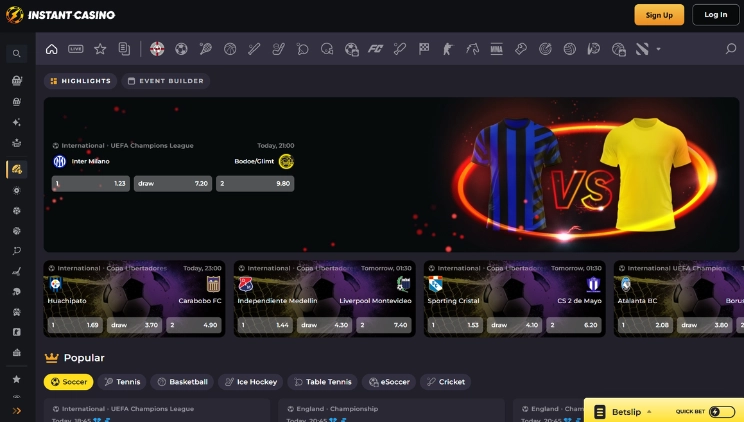Image resolution: width=744 pixels, height=422 pixels.
Task: Pick Atalanta BC win odds 2.08
Action: click(x=645, y=325)
